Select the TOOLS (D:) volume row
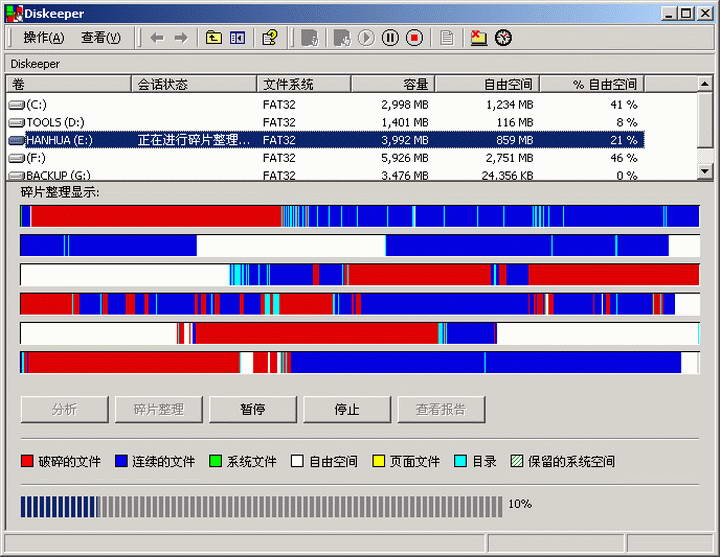Image resolution: width=720 pixels, height=557 pixels. tap(326, 123)
